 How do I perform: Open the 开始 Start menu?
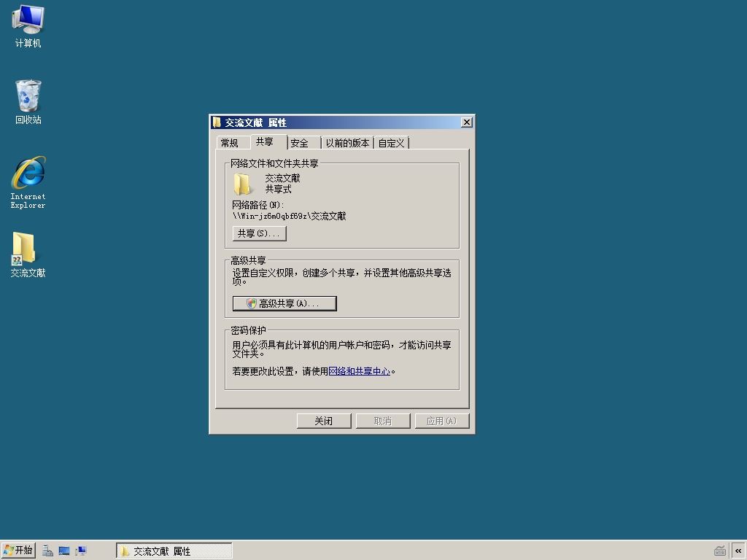click(x=18, y=551)
